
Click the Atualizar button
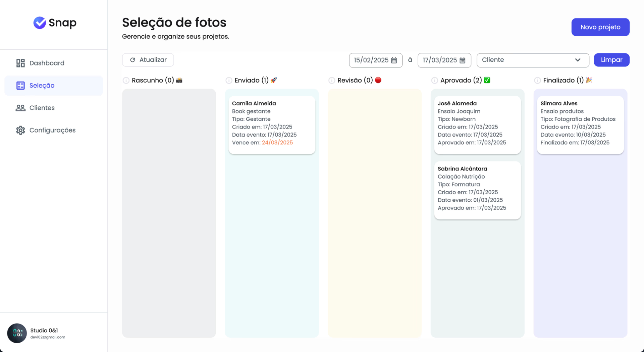(x=148, y=60)
